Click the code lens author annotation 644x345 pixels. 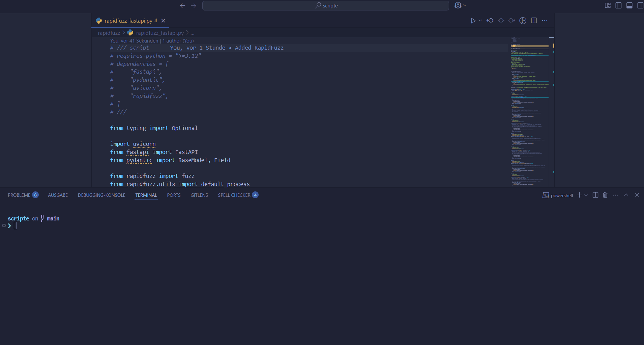(x=152, y=41)
